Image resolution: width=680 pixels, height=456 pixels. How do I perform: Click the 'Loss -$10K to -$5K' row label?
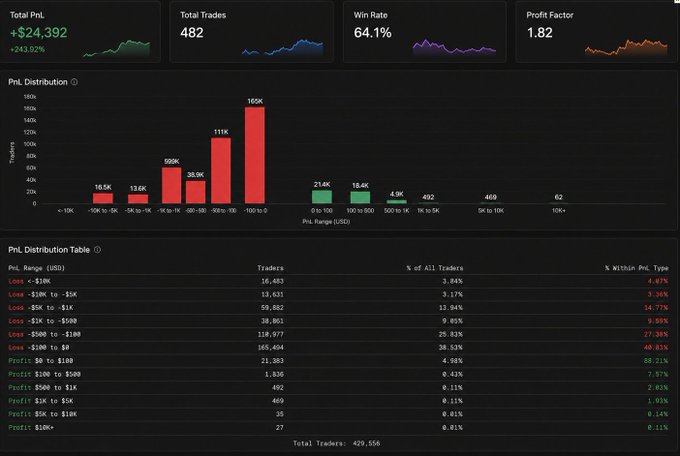42,295
